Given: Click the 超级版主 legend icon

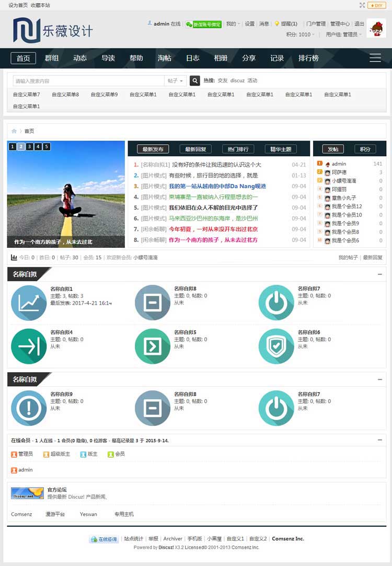Looking at the screenshot, I should pyautogui.click(x=46, y=455).
